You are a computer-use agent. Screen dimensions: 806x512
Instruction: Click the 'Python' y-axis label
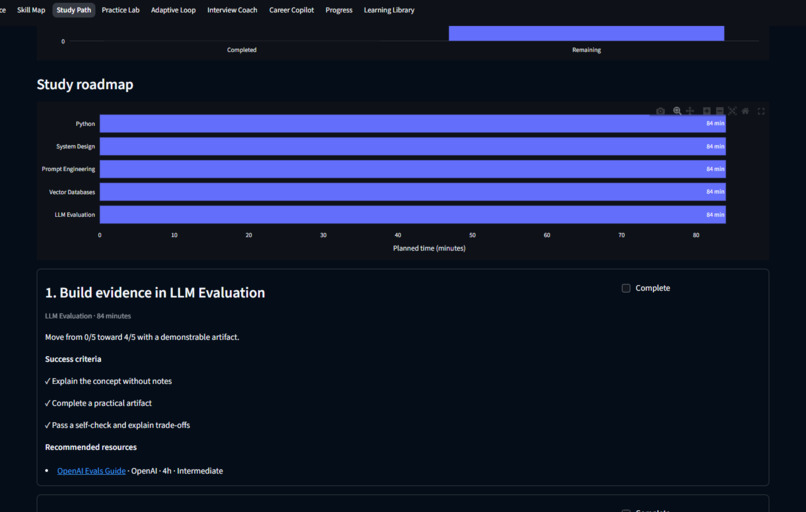point(85,124)
